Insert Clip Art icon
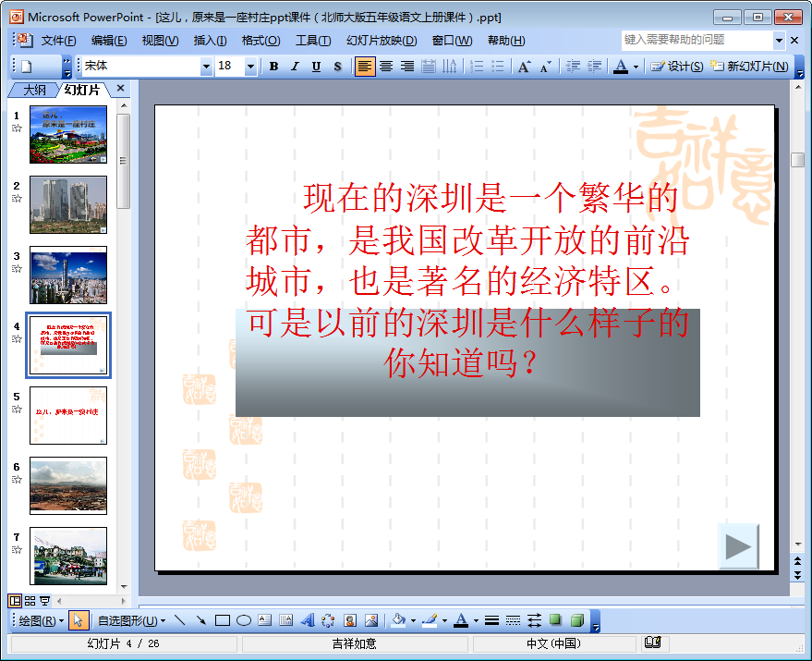The image size is (812, 661). click(349, 620)
